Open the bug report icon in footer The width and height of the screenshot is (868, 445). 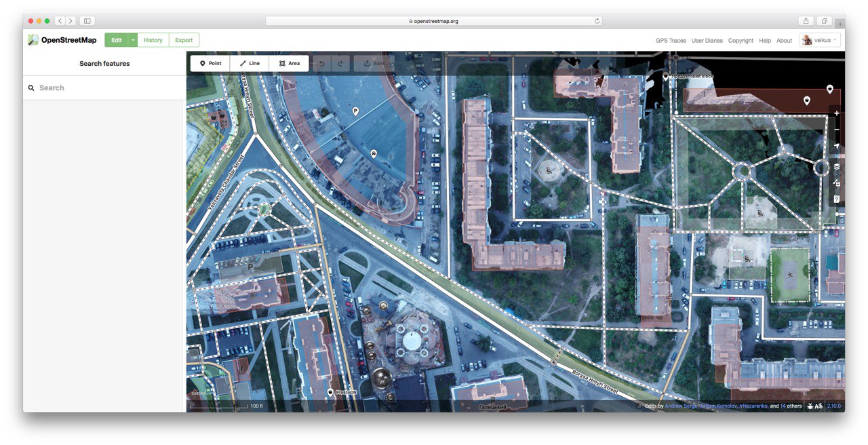tap(810, 406)
